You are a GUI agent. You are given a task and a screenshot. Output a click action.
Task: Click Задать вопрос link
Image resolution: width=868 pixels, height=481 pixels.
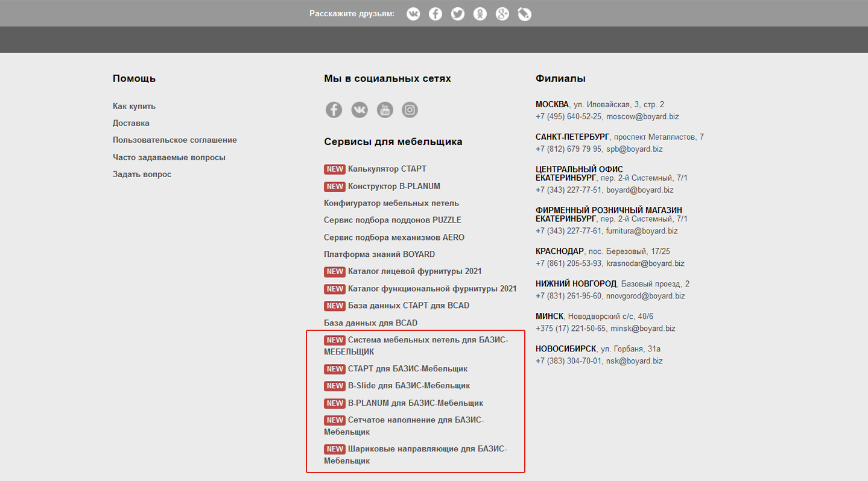pyautogui.click(x=142, y=174)
